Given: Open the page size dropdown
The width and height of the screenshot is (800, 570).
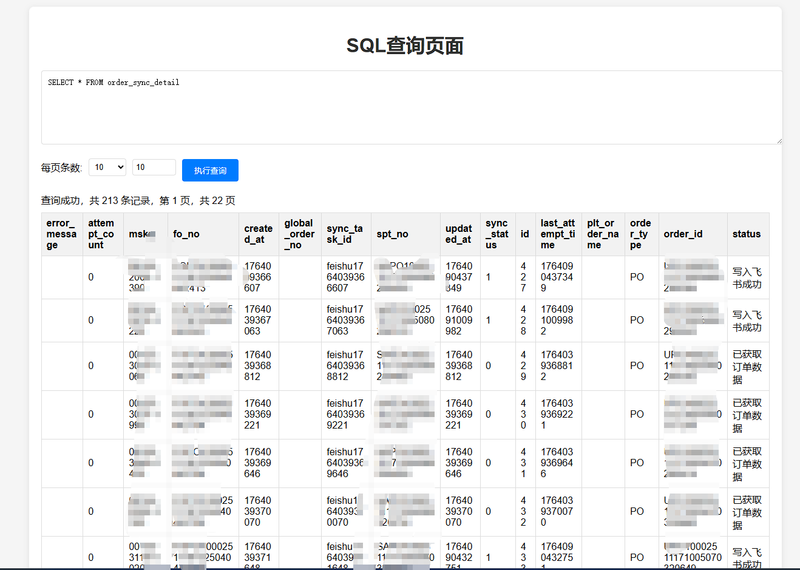Looking at the screenshot, I should click(107, 168).
